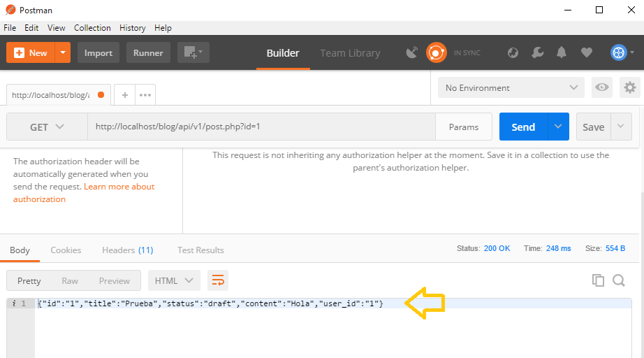
Task: Search the response with the magnifier icon
Action: pyautogui.click(x=619, y=280)
